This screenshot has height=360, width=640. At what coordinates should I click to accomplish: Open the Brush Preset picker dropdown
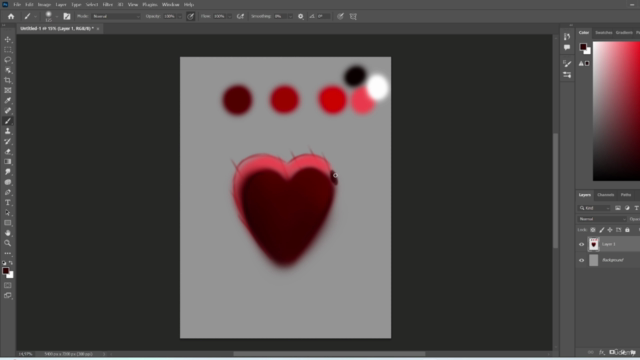click(57, 17)
